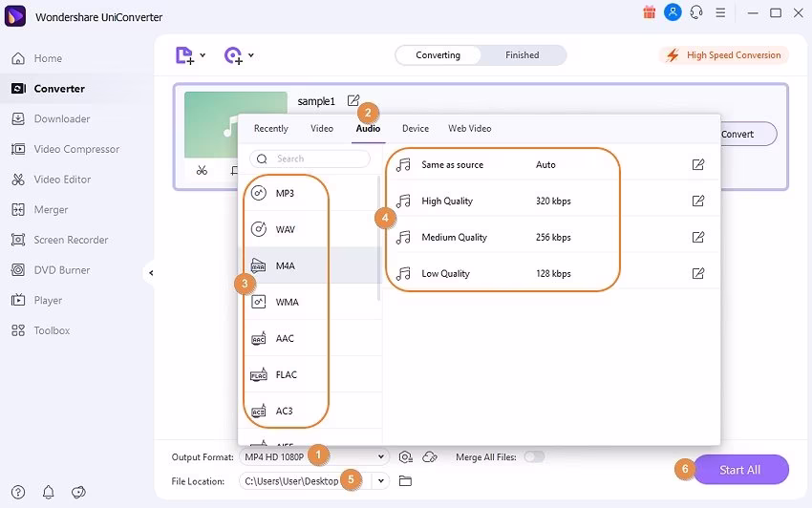Viewport: 812px width, 508px height.
Task: Open Toolbox in the sidebar
Action: [76, 330]
